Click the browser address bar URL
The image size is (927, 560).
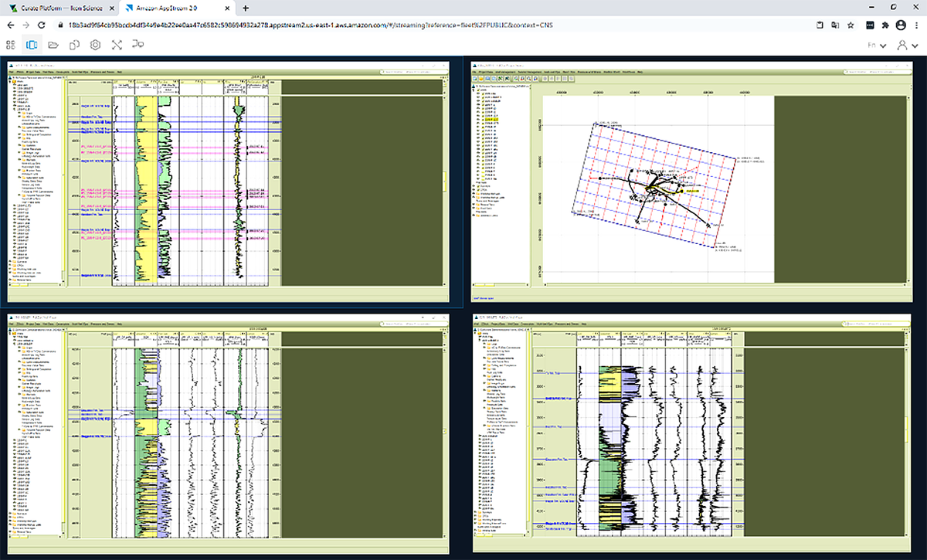pos(309,25)
